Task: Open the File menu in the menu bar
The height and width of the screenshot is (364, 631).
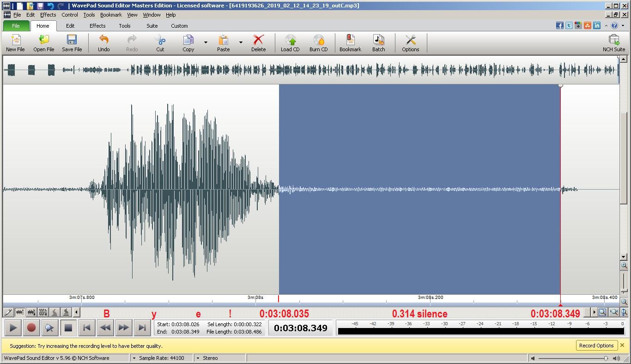Action: pos(17,15)
